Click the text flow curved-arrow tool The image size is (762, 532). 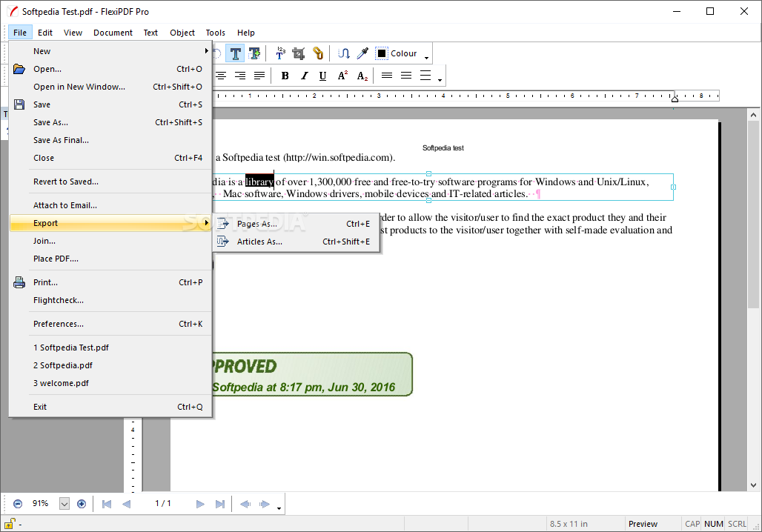(x=344, y=53)
